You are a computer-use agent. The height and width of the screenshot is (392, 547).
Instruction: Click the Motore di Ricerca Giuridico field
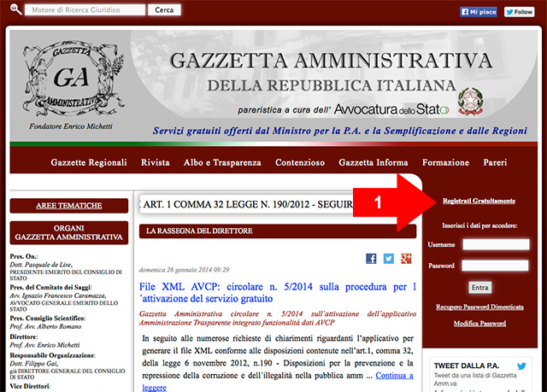84,10
